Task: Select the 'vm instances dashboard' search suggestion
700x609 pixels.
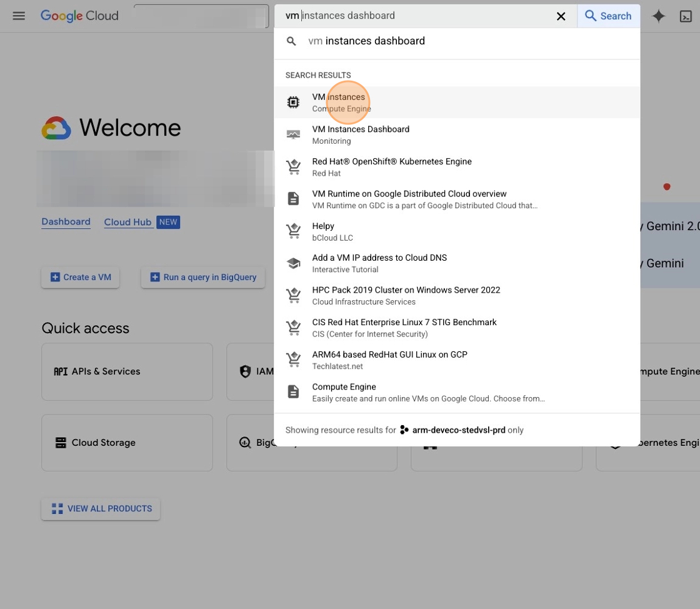Action: coord(457,41)
